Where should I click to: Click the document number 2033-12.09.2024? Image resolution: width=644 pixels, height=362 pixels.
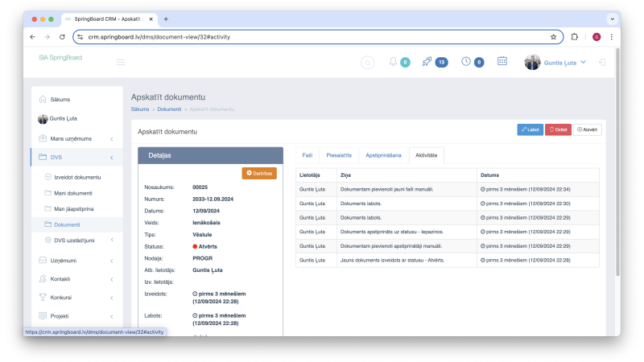point(213,199)
